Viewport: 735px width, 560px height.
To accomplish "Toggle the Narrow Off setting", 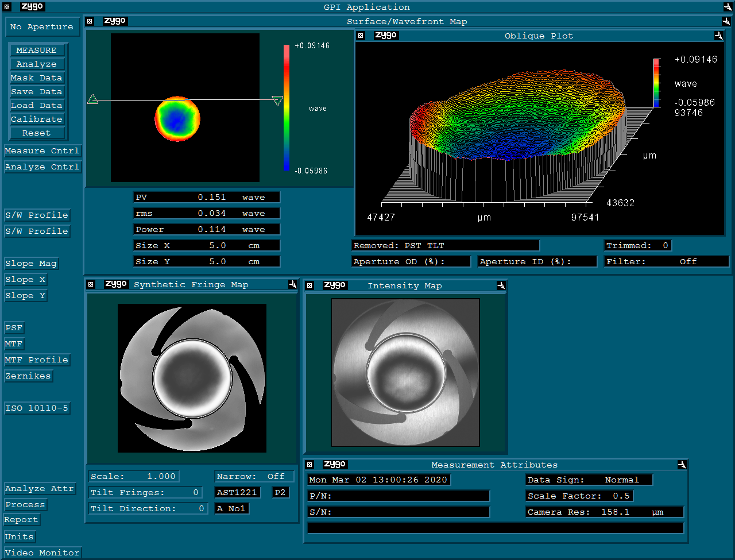I will coord(254,476).
